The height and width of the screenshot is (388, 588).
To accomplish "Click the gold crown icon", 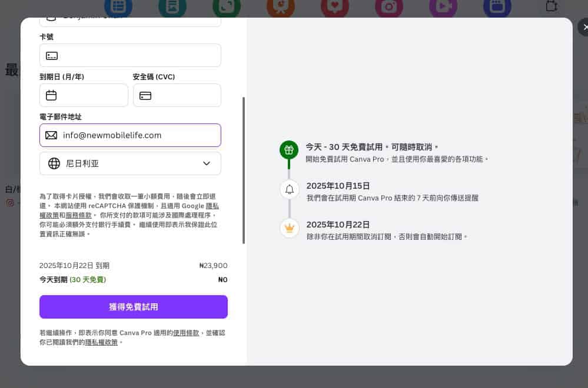I will [288, 228].
